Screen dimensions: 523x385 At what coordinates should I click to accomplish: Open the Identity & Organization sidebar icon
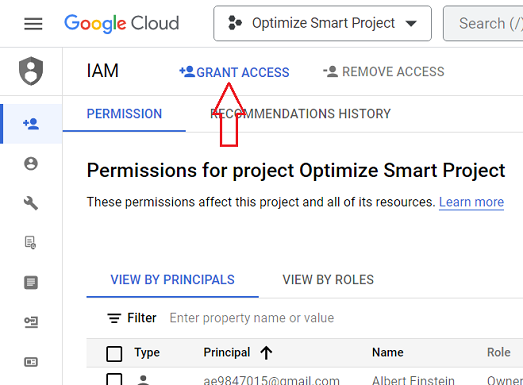point(31,163)
